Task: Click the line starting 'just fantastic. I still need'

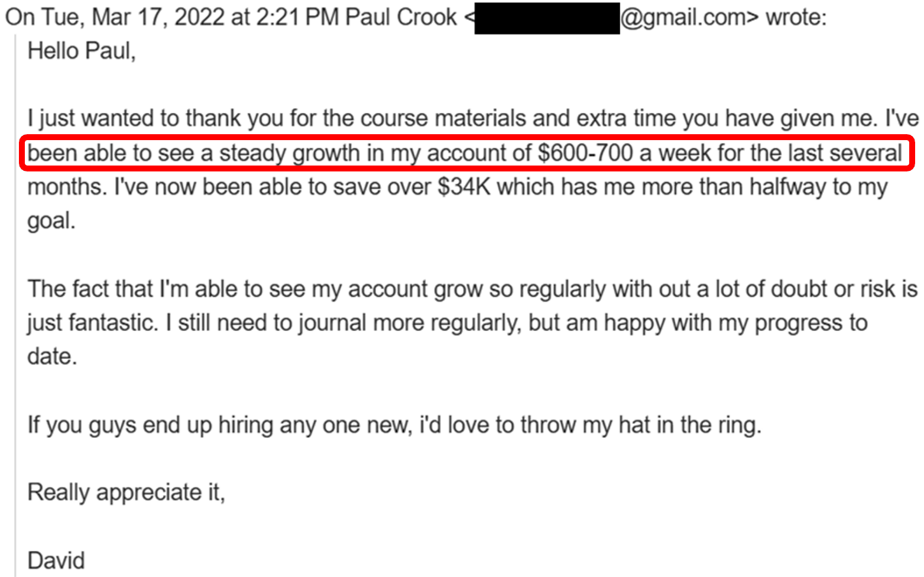Action: 448,323
